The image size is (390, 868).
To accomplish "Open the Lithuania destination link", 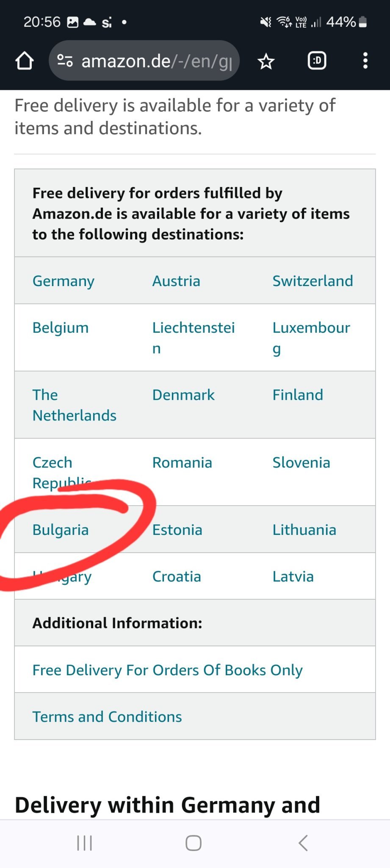I will coord(304,530).
